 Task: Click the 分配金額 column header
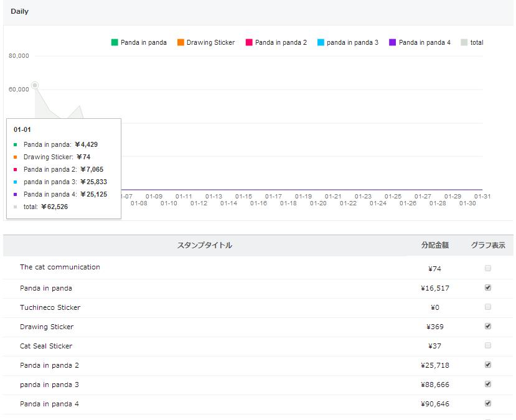(x=434, y=245)
